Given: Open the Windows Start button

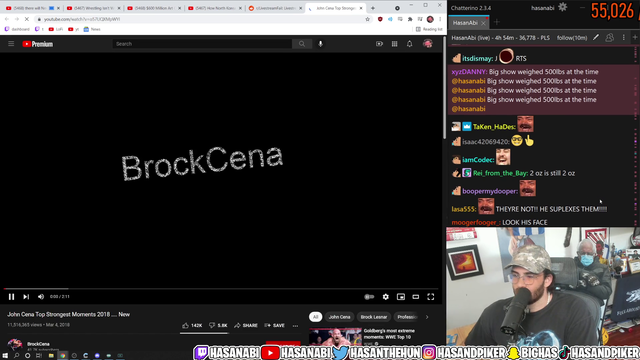Looking at the screenshot, I should click(x=5, y=356).
